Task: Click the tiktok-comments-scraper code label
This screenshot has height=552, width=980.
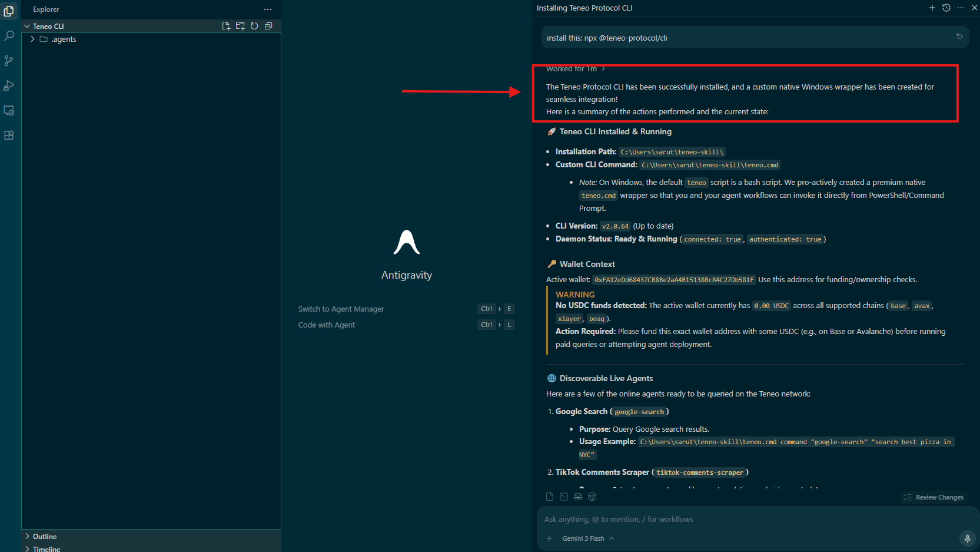Action: click(x=700, y=472)
